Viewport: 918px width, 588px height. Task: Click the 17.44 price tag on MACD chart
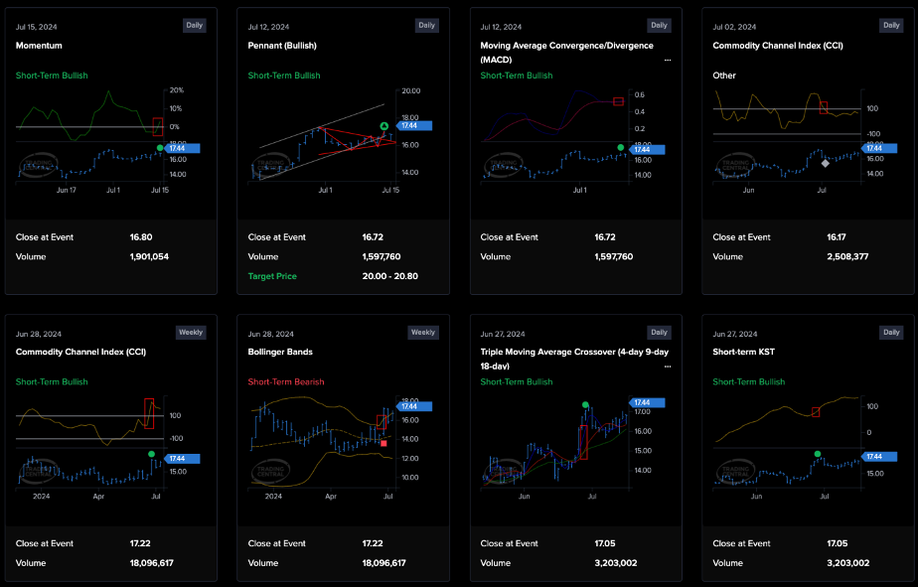coord(647,149)
